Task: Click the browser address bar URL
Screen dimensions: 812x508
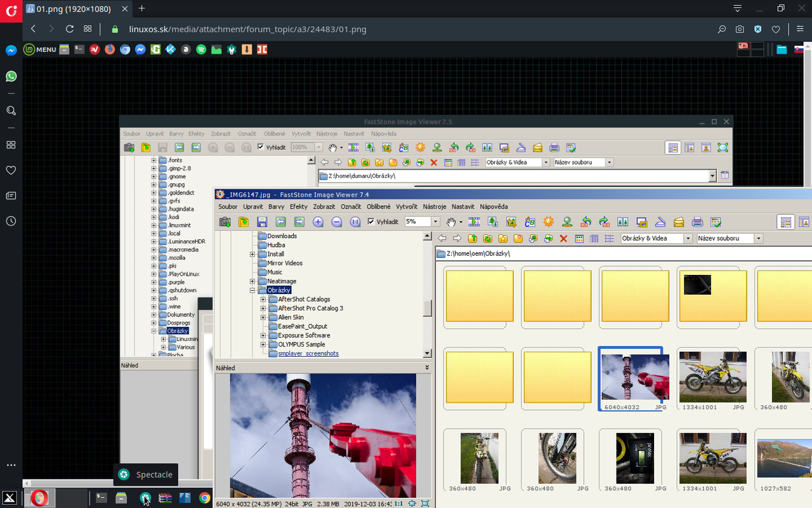Action: pos(247,29)
